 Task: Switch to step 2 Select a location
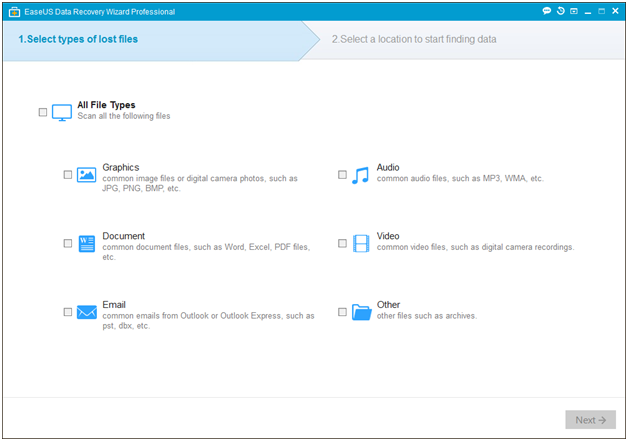(x=414, y=39)
